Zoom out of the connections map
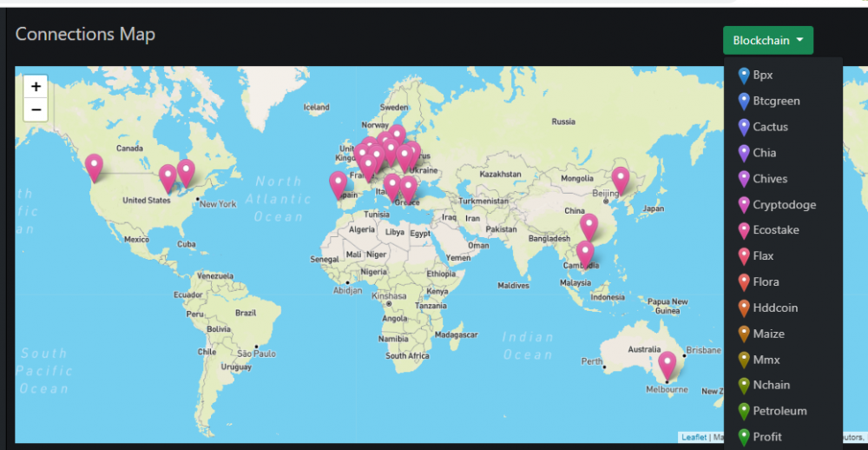 coord(36,109)
